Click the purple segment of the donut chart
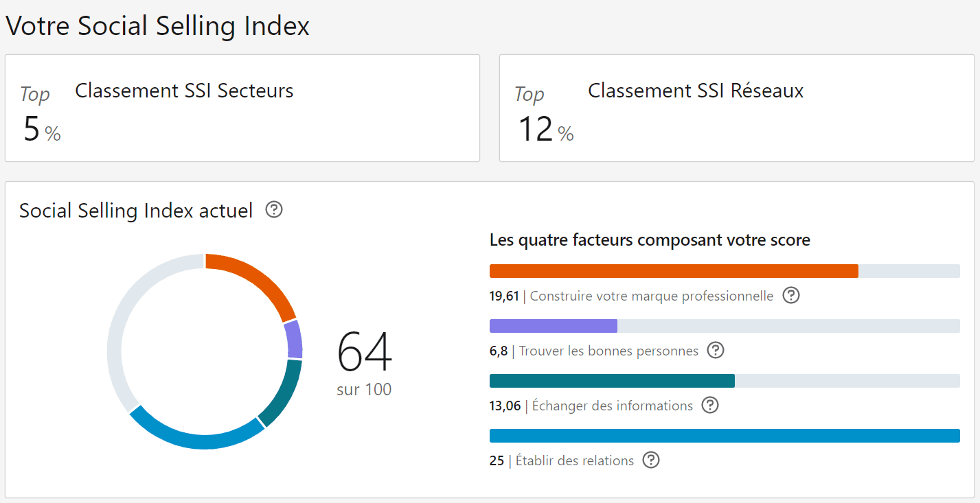 point(293,340)
